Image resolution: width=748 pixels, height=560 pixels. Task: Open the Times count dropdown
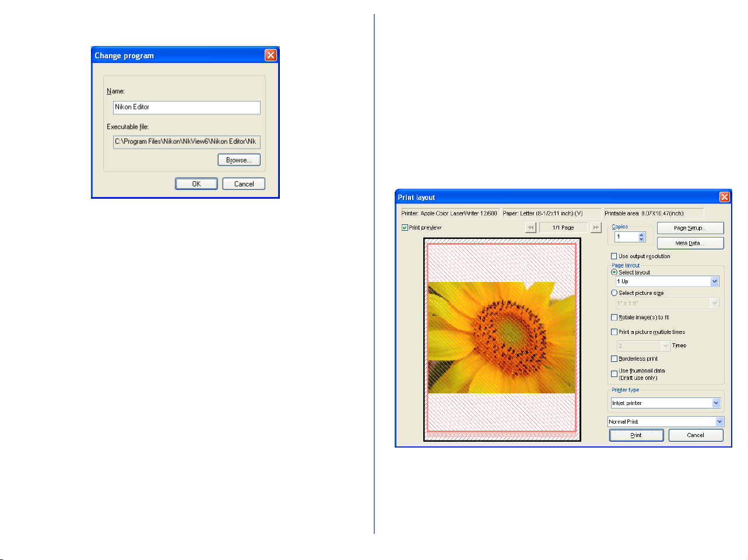pyautogui.click(x=666, y=346)
